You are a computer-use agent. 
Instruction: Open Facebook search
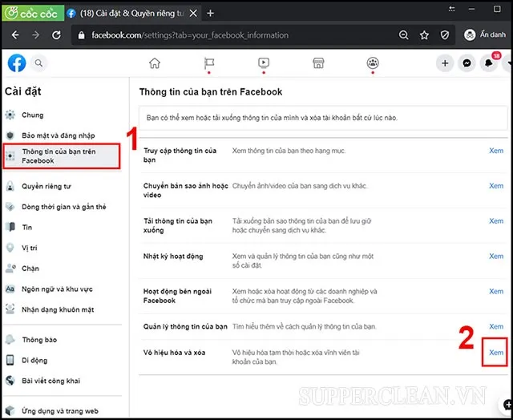tap(38, 63)
